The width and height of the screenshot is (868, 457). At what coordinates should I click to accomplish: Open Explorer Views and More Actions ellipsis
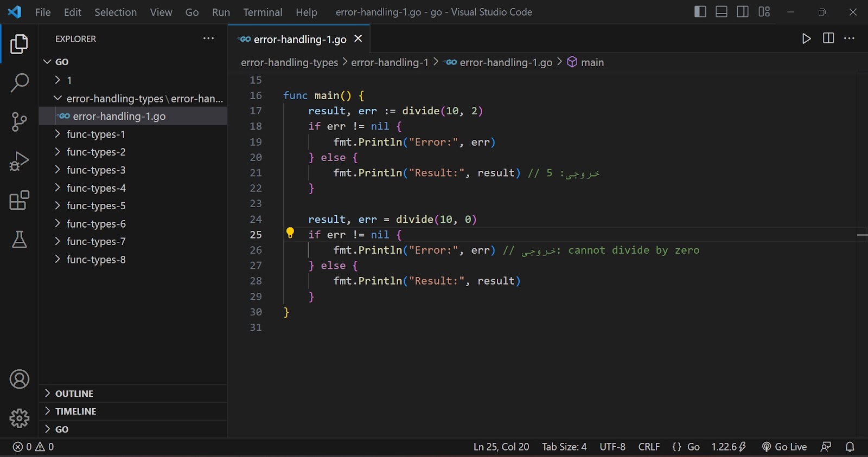208,38
